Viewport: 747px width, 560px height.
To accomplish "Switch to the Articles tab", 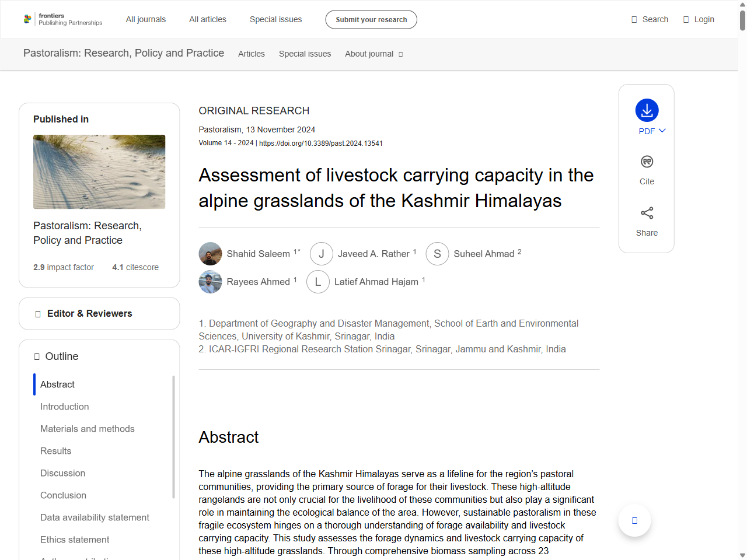I will click(252, 54).
